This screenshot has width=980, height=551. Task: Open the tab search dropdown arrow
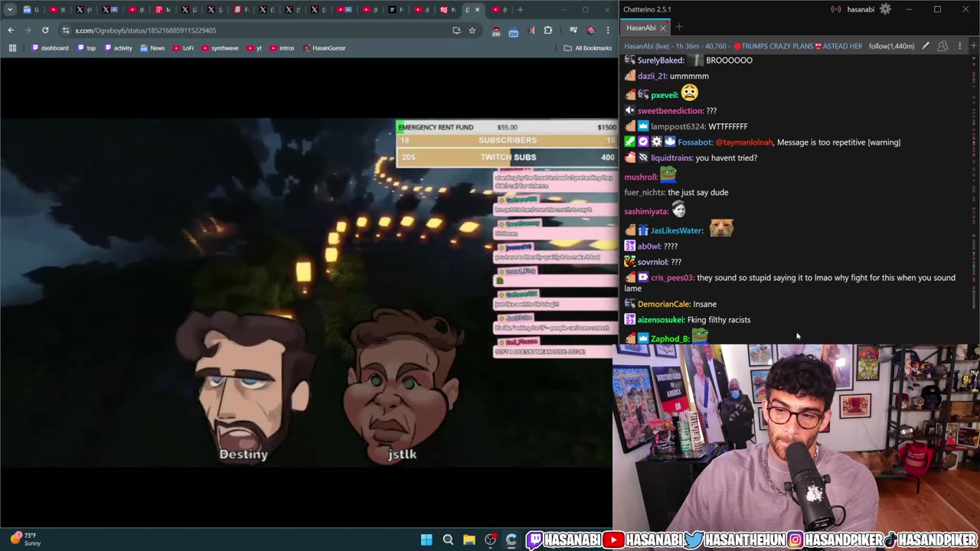10,10
